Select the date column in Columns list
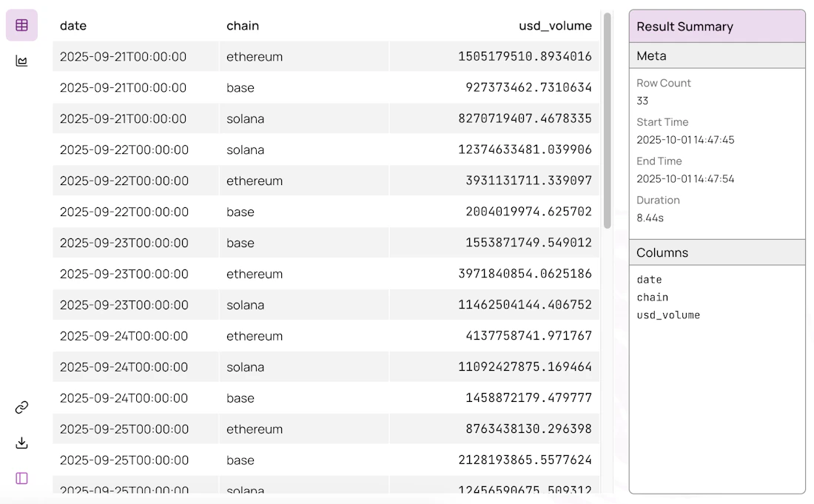814x504 pixels. [x=649, y=280]
